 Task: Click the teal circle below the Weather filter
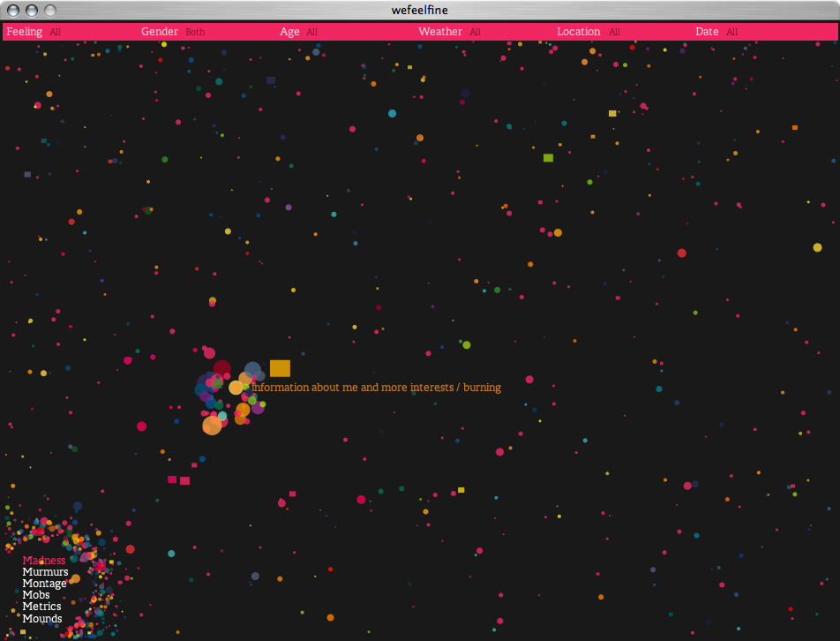pos(392,113)
